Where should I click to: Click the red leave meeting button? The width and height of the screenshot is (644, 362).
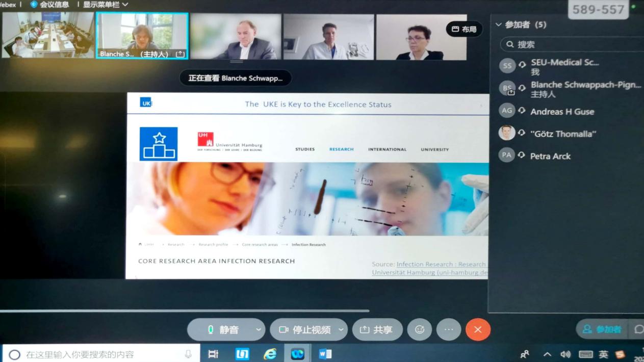click(478, 330)
